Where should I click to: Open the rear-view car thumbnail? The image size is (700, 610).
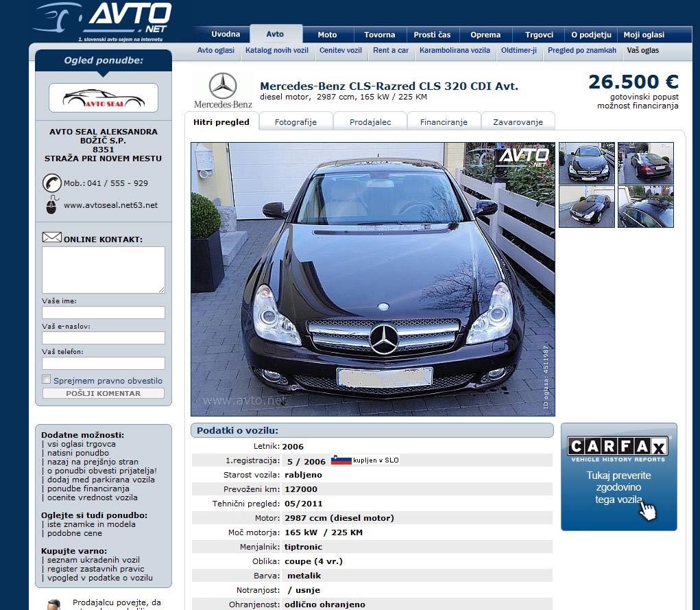tap(646, 163)
